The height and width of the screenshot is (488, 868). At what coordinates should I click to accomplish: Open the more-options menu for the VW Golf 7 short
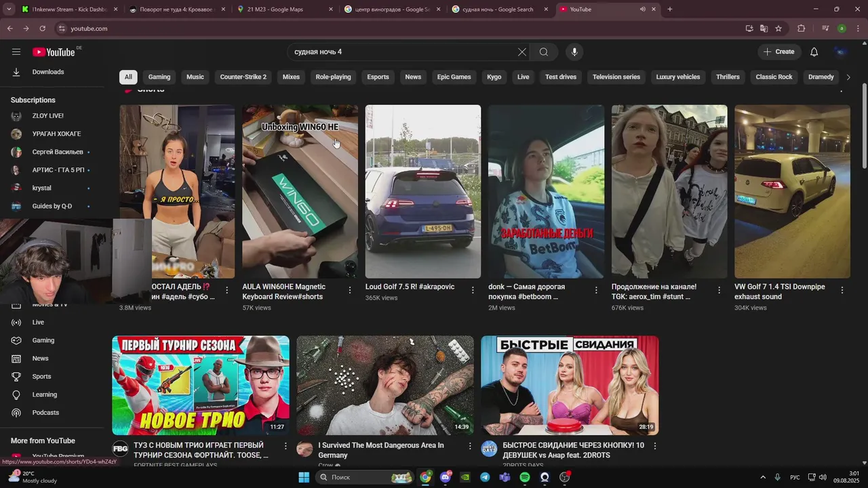click(x=842, y=290)
